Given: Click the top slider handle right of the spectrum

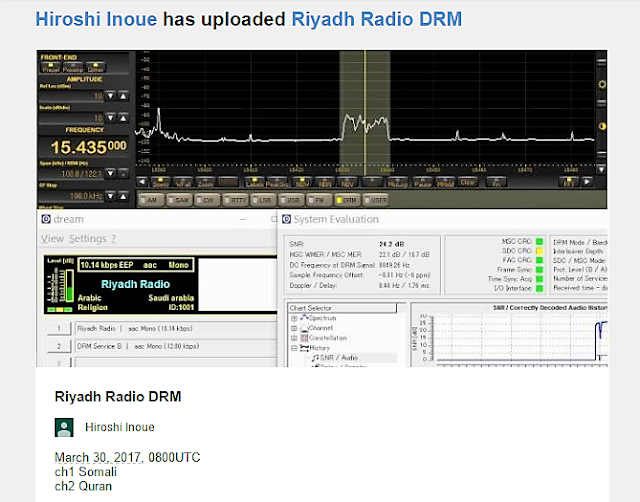Looking at the screenshot, I should click(x=602, y=62).
